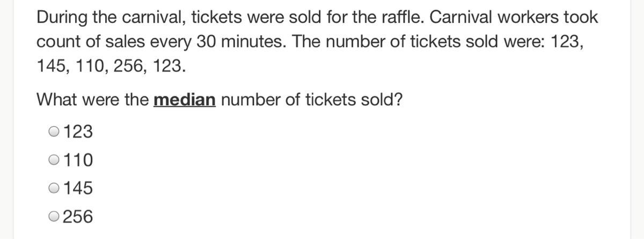
Task: Click the 110 answer label text
Action: pyautogui.click(x=78, y=160)
